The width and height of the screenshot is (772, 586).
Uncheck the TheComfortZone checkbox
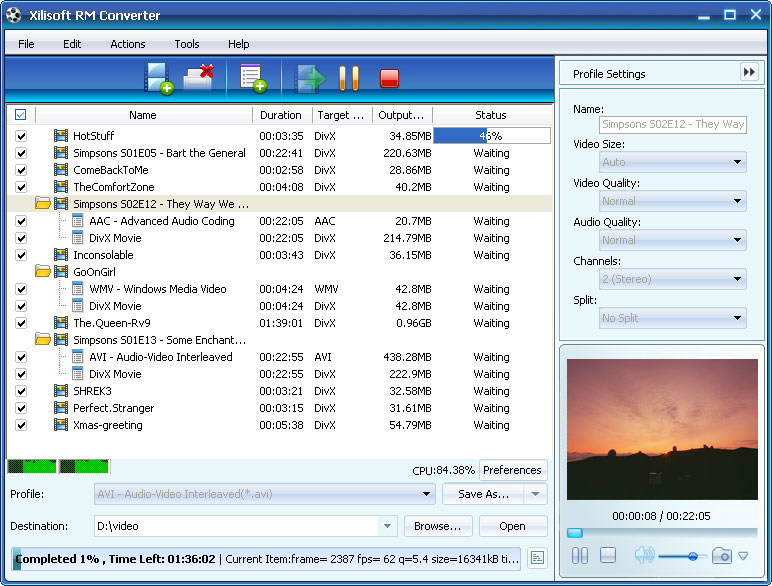click(21, 187)
